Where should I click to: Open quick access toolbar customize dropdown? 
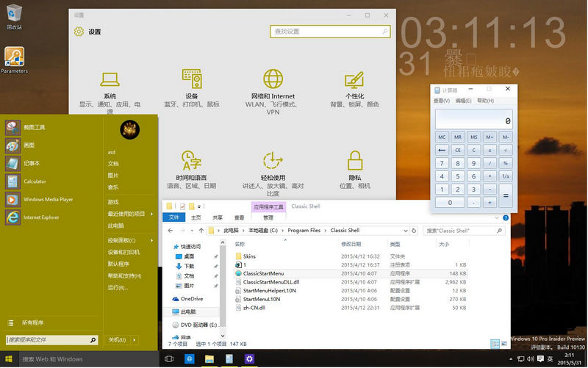tap(199, 206)
